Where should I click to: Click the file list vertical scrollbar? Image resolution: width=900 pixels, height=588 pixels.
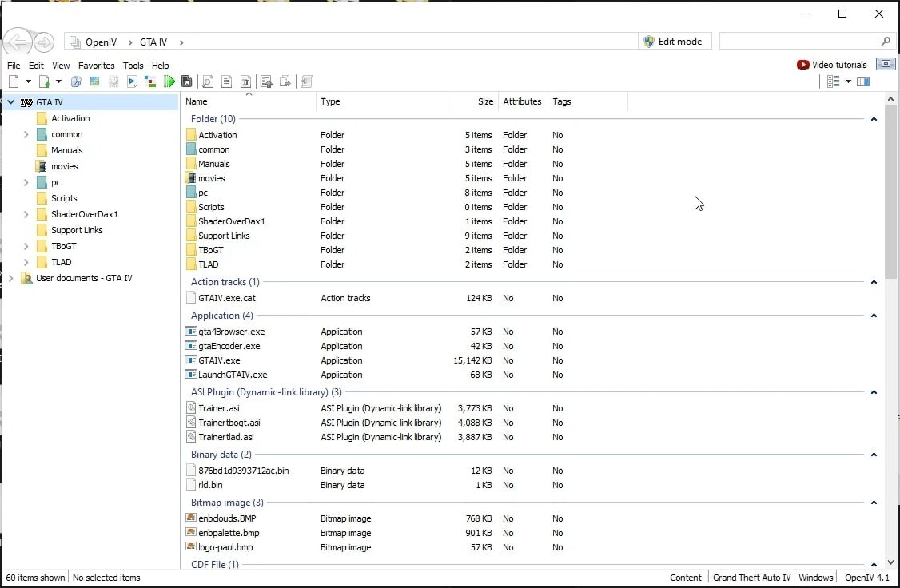[x=890, y=193]
